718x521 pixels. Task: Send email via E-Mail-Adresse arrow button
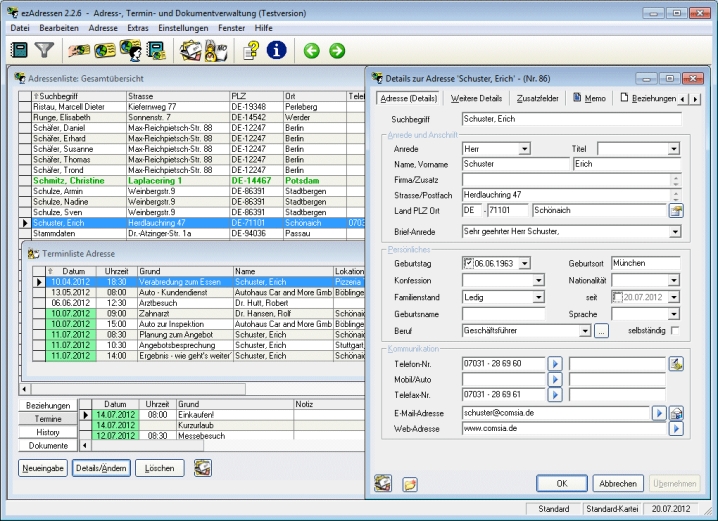(659, 412)
